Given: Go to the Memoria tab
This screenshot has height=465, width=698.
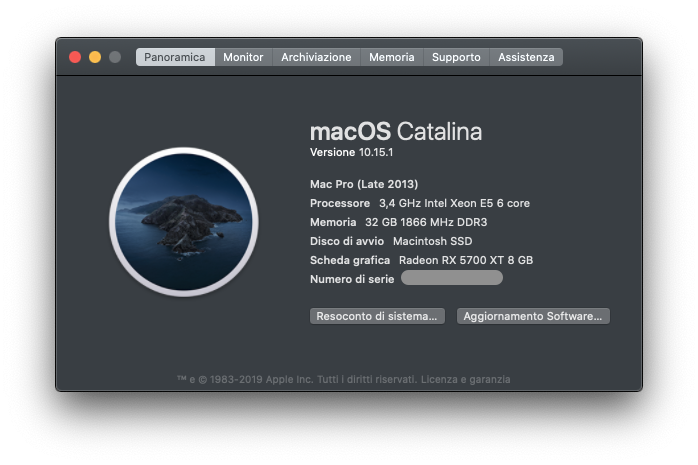Looking at the screenshot, I should point(392,57).
